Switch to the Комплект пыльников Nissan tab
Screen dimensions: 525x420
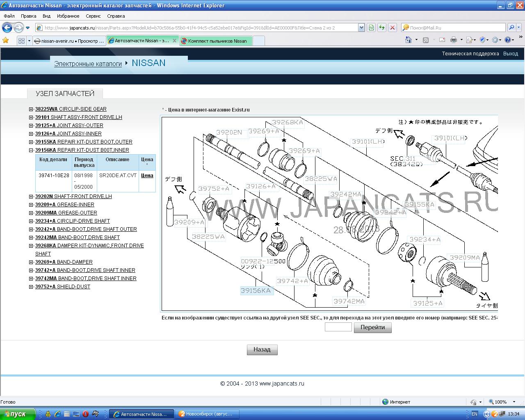(217, 41)
